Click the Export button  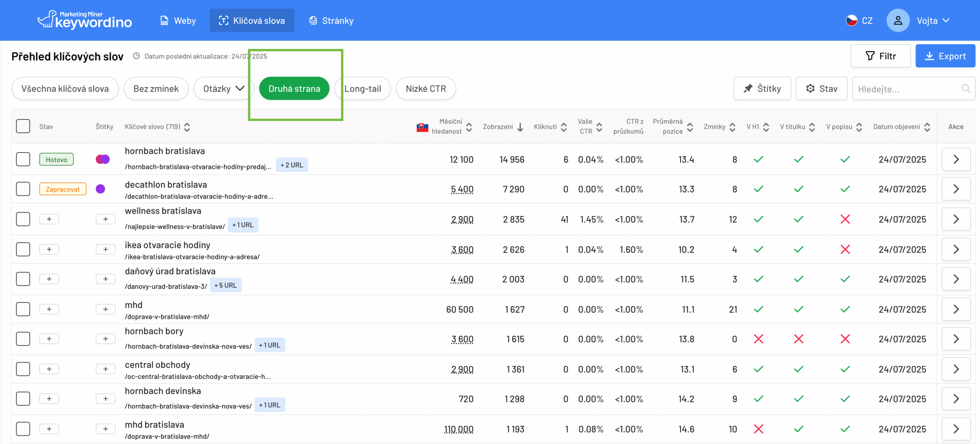[945, 56]
